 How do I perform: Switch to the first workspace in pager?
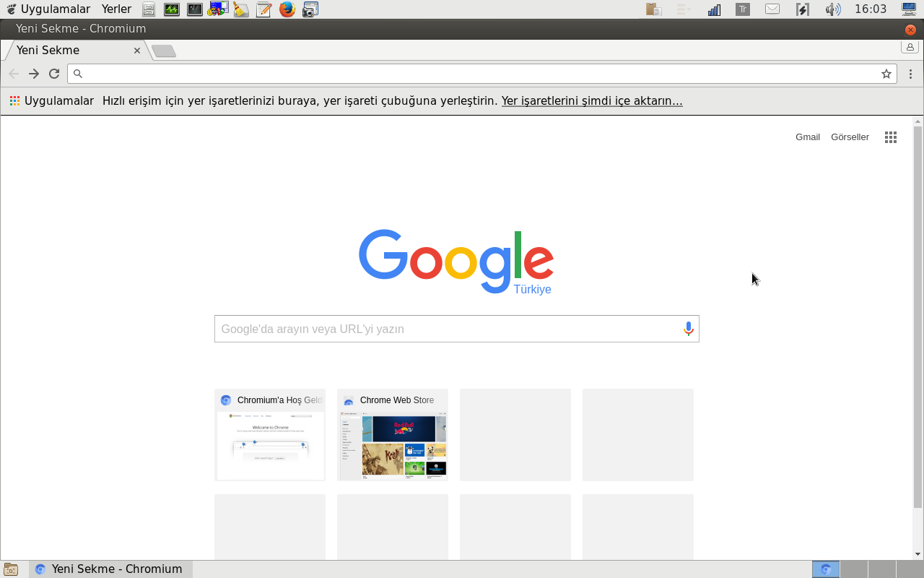826,569
